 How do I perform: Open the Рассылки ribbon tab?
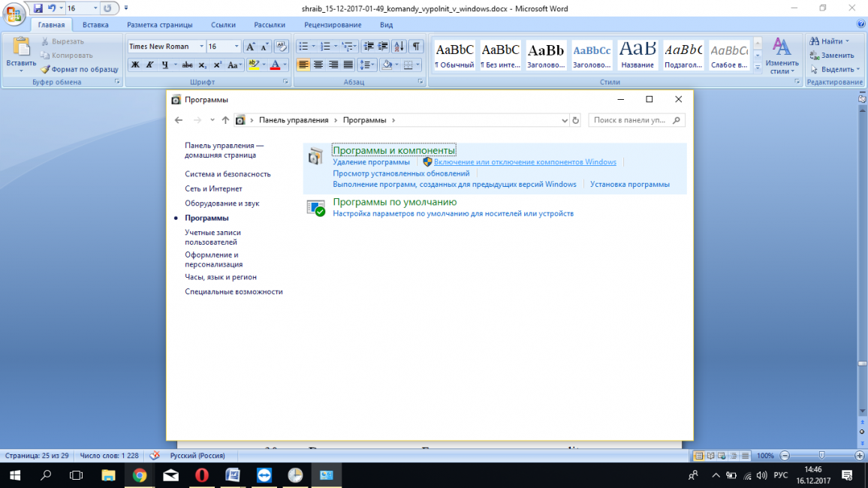coord(270,25)
